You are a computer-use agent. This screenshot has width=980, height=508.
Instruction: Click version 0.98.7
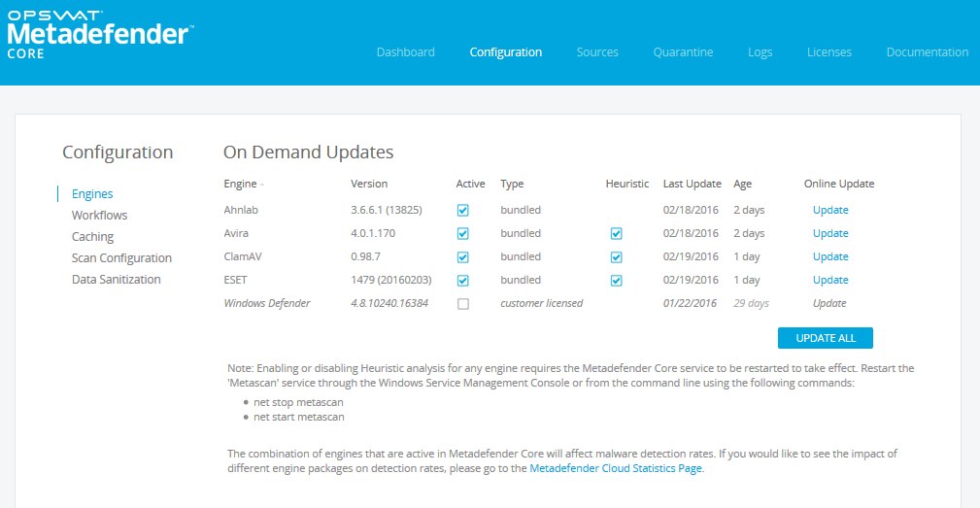click(365, 256)
